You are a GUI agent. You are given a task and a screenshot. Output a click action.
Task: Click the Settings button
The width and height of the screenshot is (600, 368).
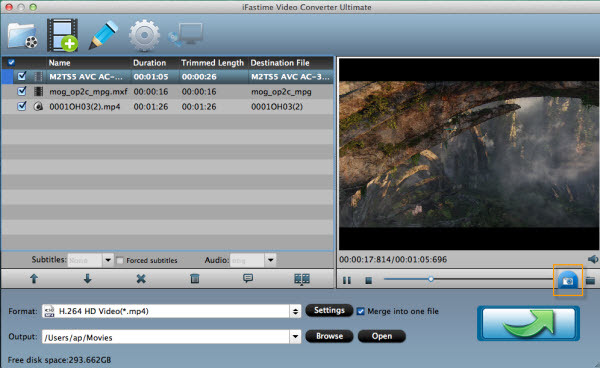coord(329,310)
